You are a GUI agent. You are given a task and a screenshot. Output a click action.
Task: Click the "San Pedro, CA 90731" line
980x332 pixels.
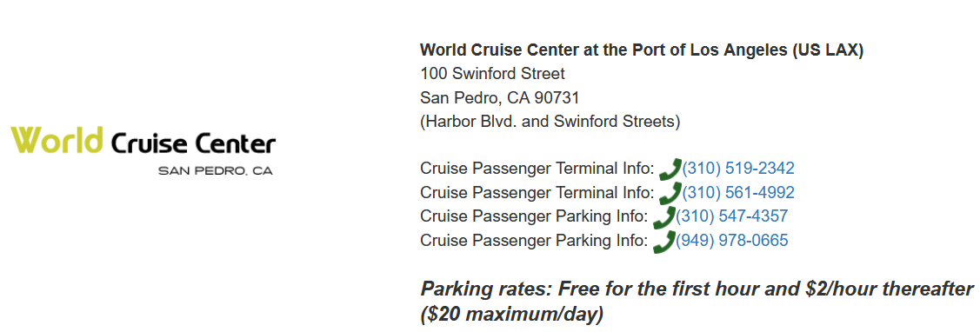pyautogui.click(x=500, y=98)
